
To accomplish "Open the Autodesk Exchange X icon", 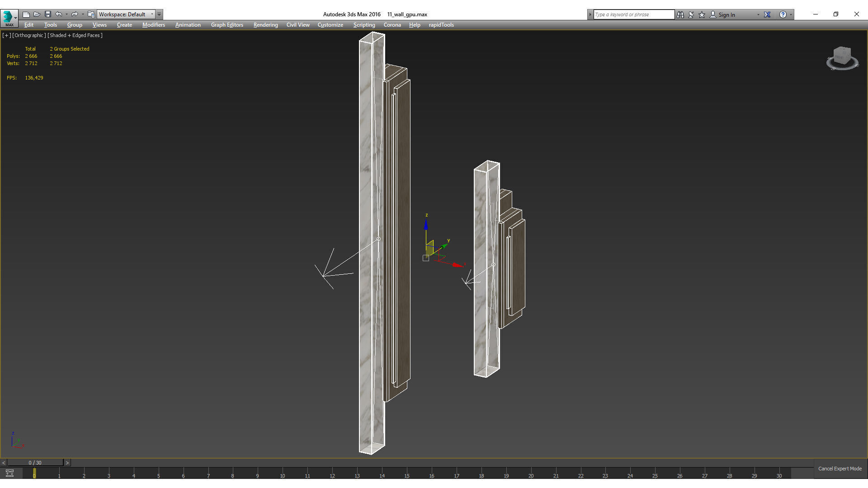I will coord(767,14).
